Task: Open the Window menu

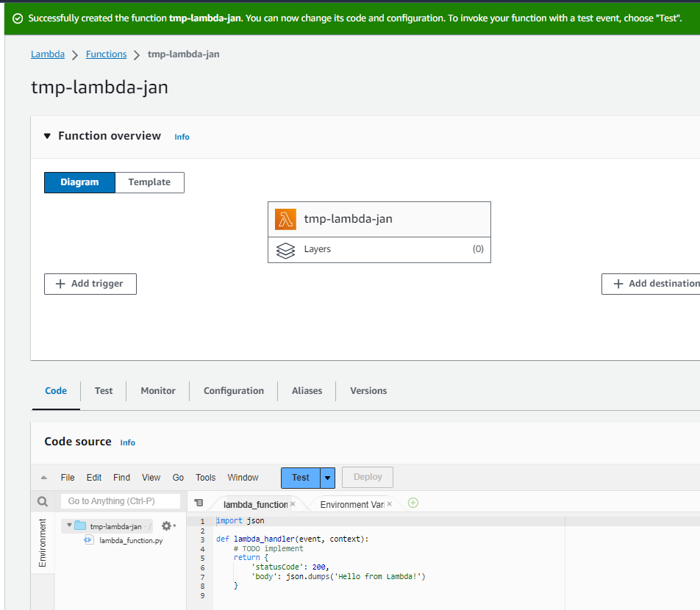Action: [x=243, y=478]
